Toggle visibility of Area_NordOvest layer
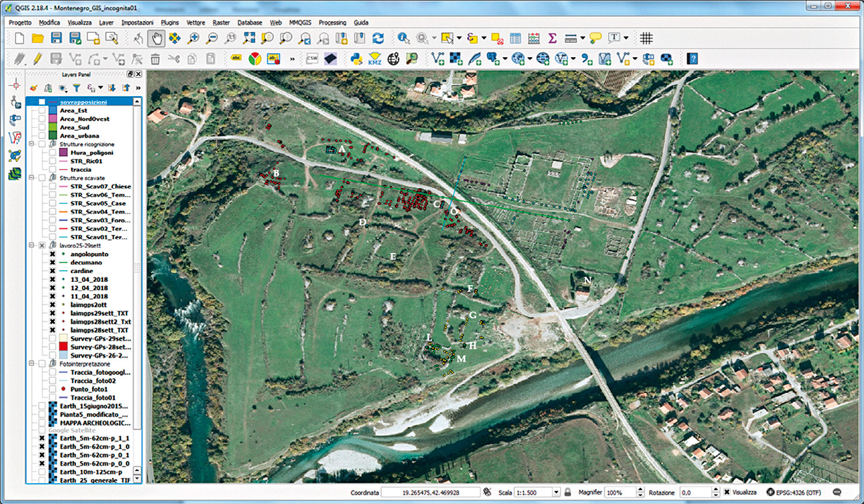This screenshot has width=864, height=504. point(42,119)
